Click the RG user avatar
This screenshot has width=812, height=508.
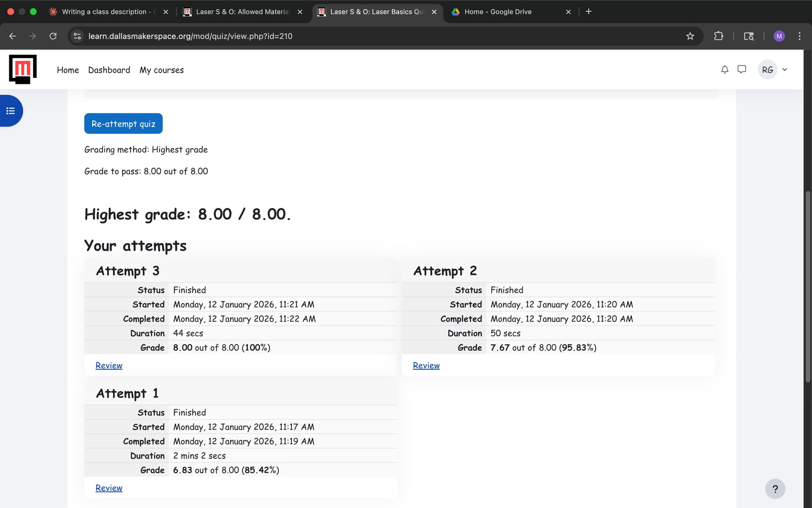[x=767, y=70]
